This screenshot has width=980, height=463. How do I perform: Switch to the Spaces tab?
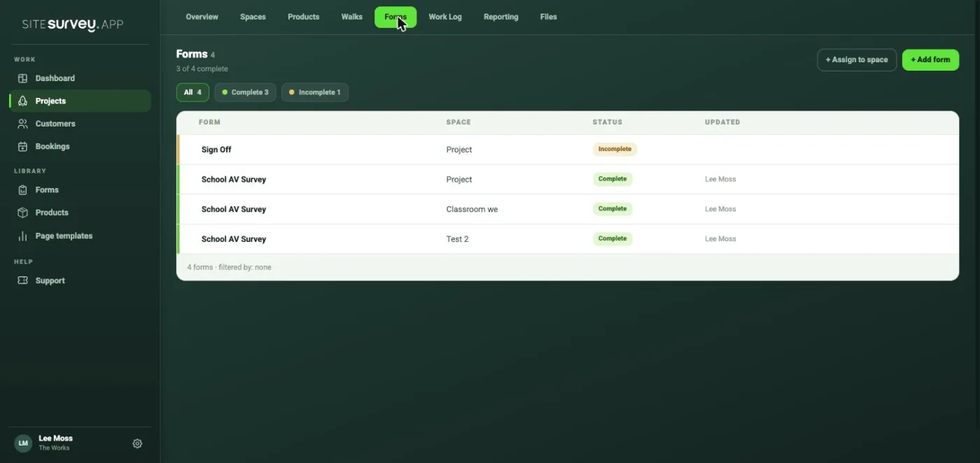(253, 17)
